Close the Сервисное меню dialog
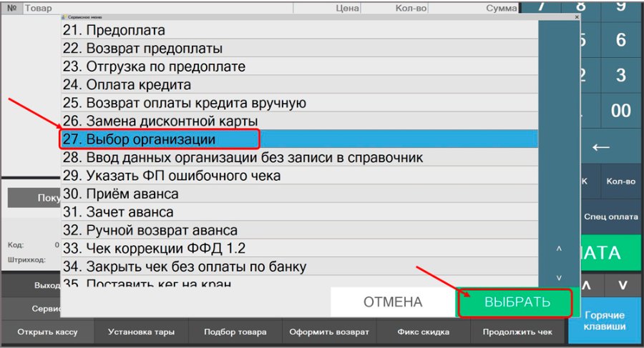The width and height of the screenshot is (644, 348). coord(577,17)
